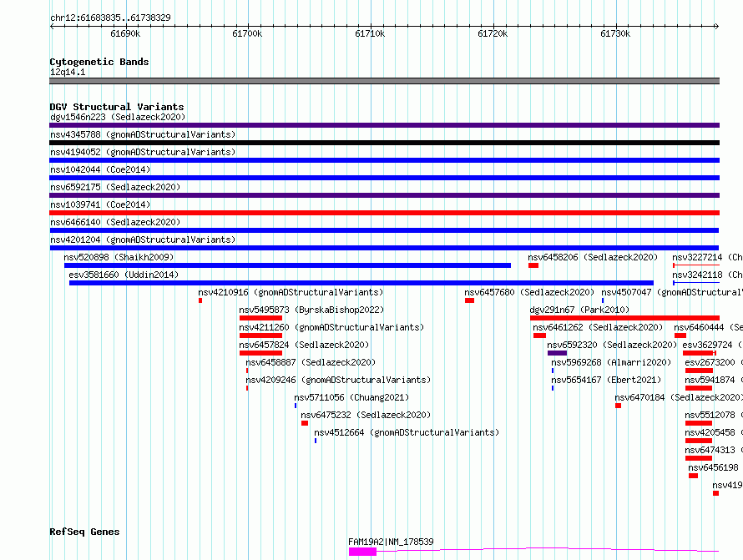This screenshot has width=743, height=560.
Task: Click the 61710k ruler position
Action: (x=370, y=33)
